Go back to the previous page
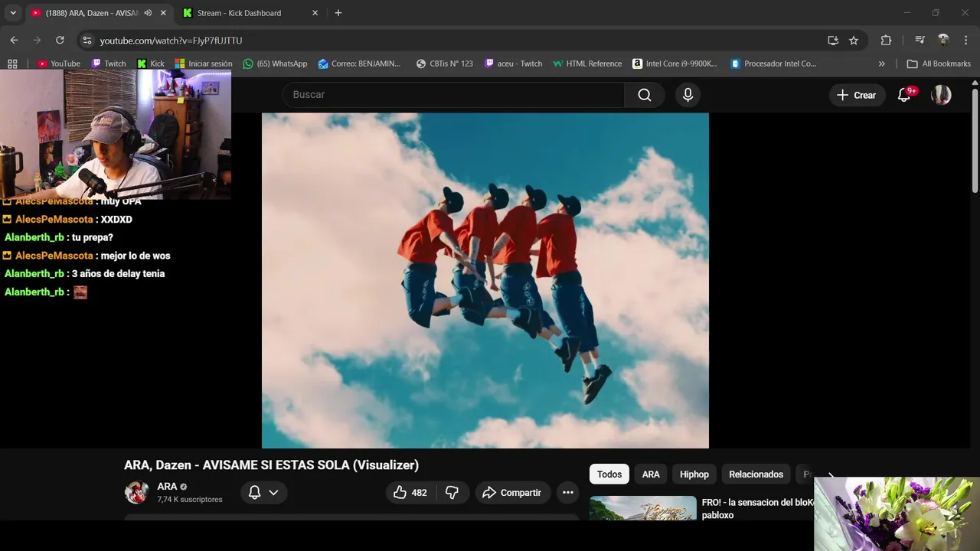Screen dimensions: 980x551 pos(14,41)
